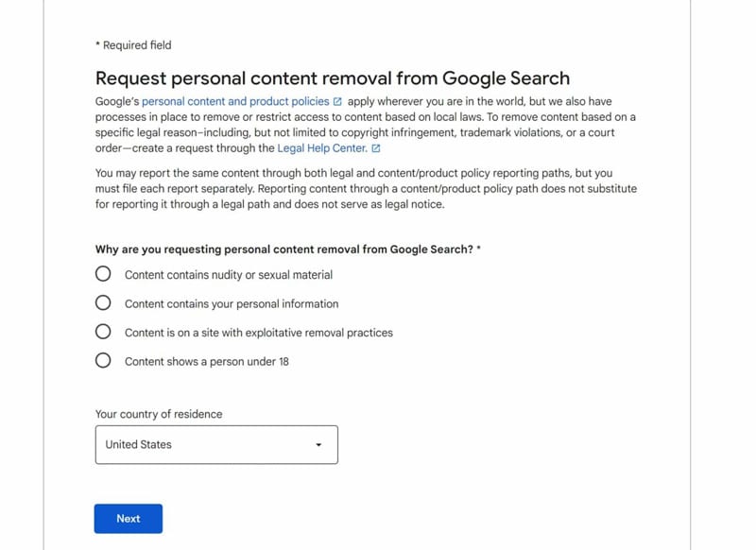Viewport: 756px width, 550px height.
Task: Click the dropdown arrow in the country selector
Action: point(318,445)
